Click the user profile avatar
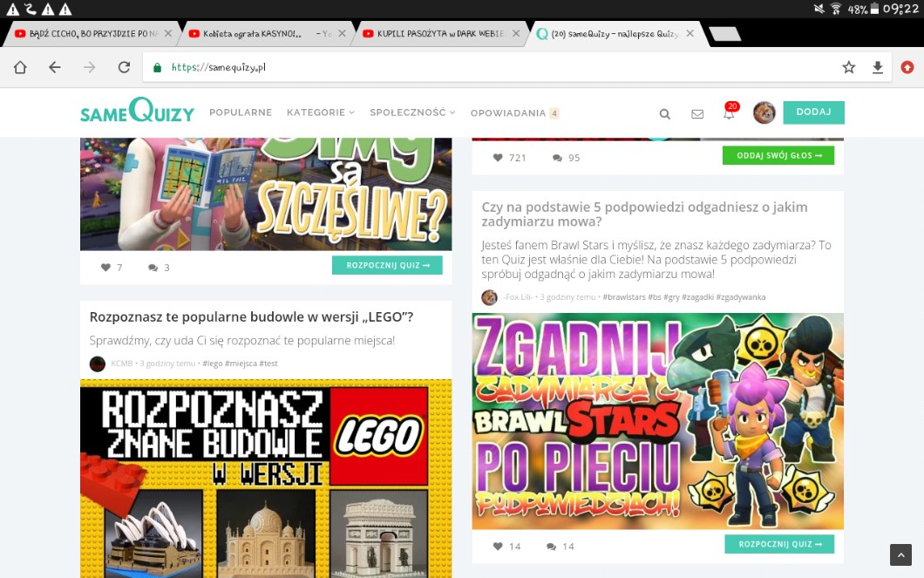Image resolution: width=924 pixels, height=578 pixels. tap(764, 112)
